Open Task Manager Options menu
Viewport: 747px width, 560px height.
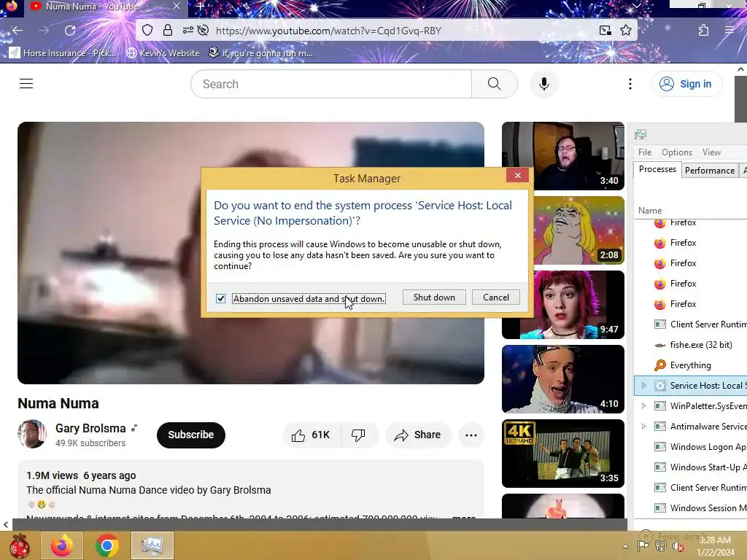pyautogui.click(x=676, y=152)
